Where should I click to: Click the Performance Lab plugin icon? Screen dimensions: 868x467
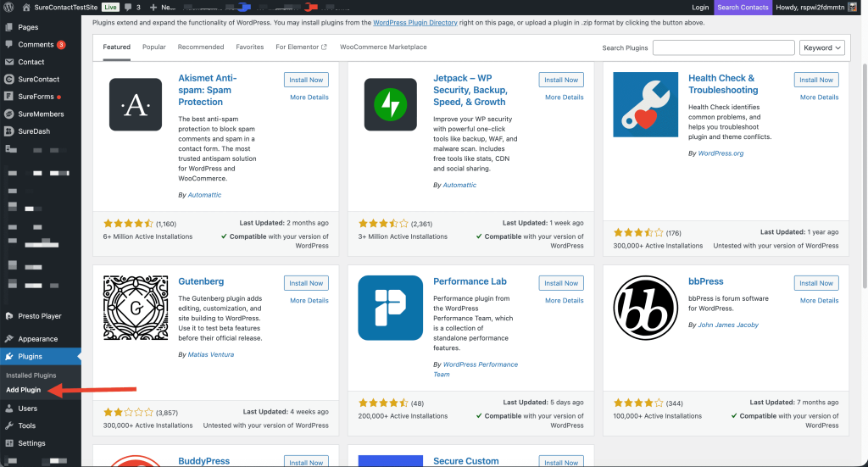click(390, 308)
